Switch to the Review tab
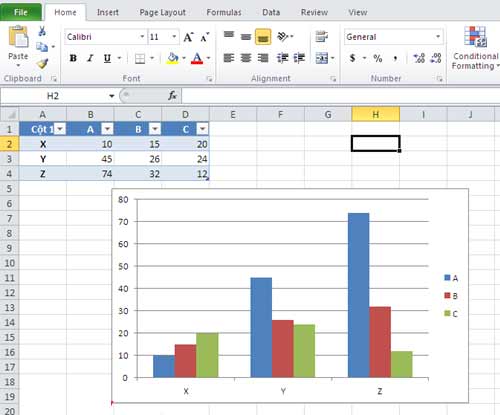This screenshot has height=415, width=500. click(x=314, y=12)
